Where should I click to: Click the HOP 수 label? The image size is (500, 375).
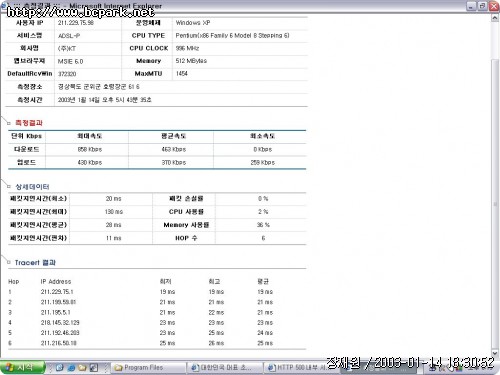coord(186,238)
